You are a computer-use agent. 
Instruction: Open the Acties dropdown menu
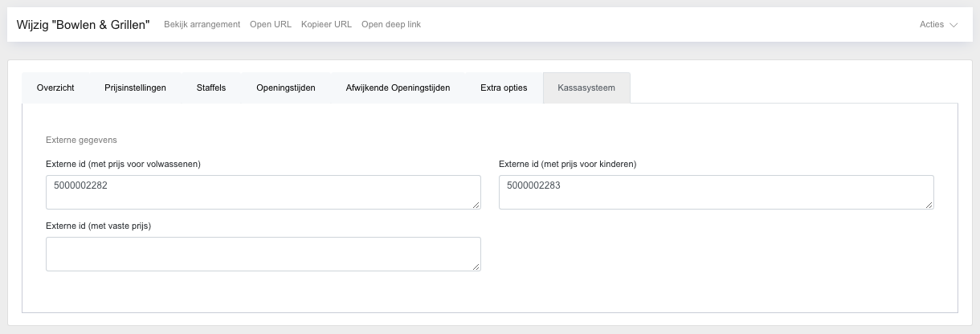pos(938,24)
